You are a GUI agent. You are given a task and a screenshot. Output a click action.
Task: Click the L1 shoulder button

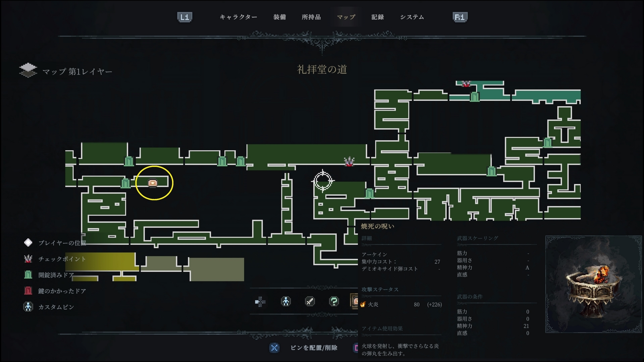pos(184,17)
